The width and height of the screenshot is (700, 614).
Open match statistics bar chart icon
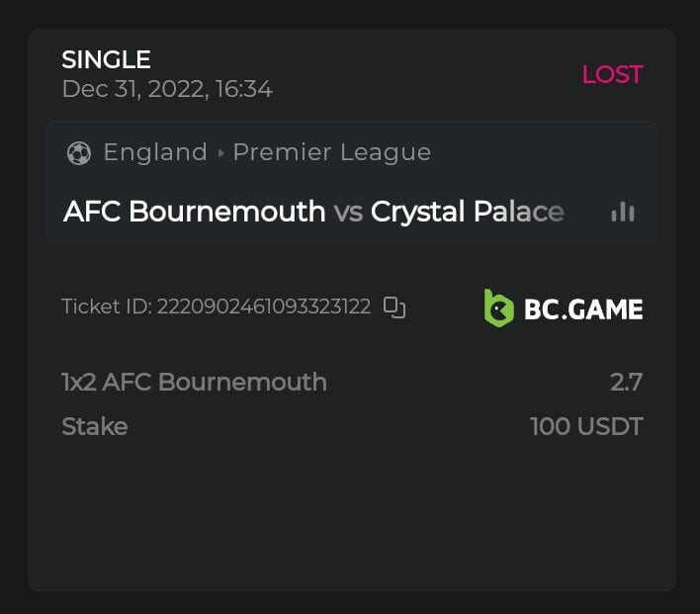pyautogui.click(x=623, y=212)
